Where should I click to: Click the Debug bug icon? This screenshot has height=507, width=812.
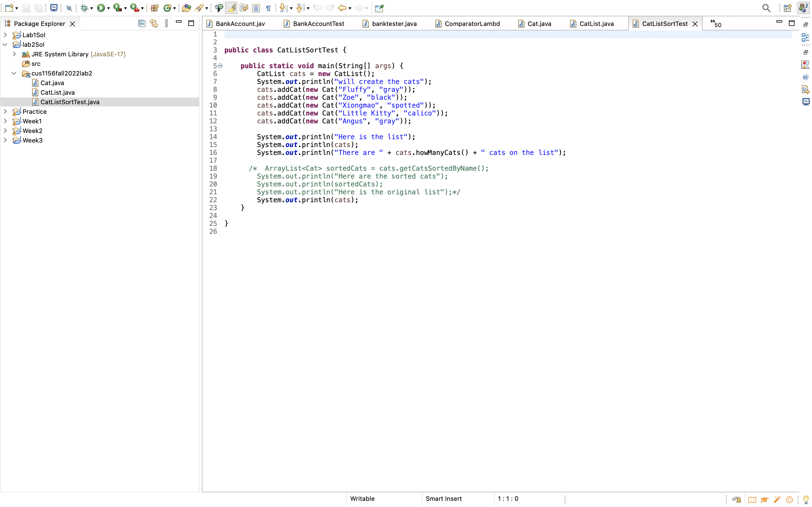[84, 8]
